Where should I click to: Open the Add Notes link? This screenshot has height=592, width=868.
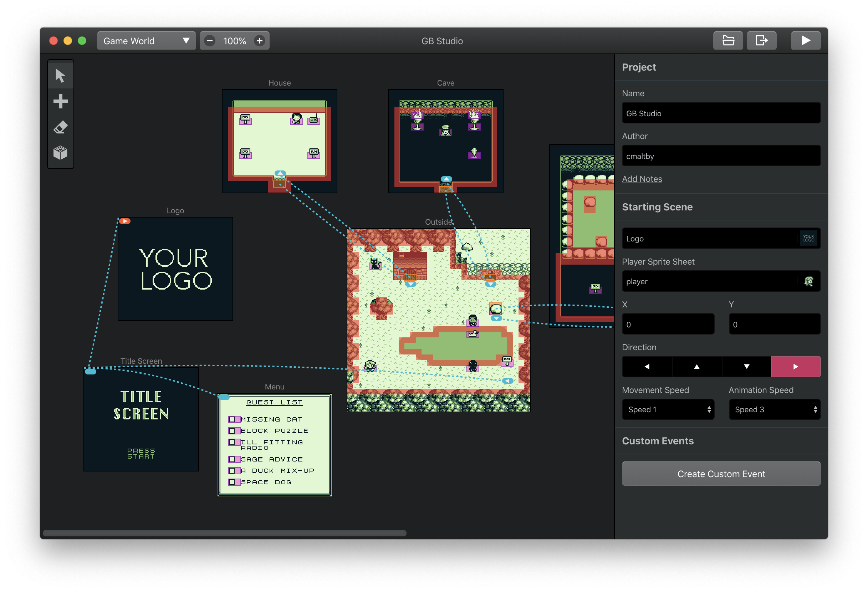pos(642,179)
